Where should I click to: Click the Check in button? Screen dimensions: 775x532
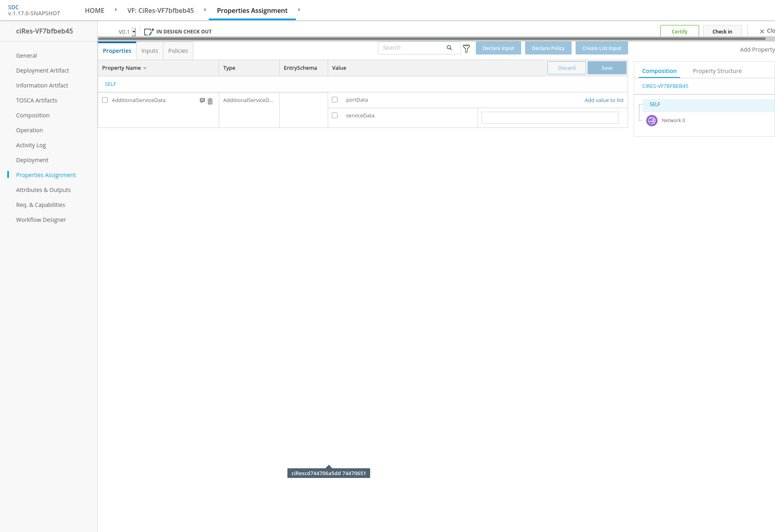point(722,31)
